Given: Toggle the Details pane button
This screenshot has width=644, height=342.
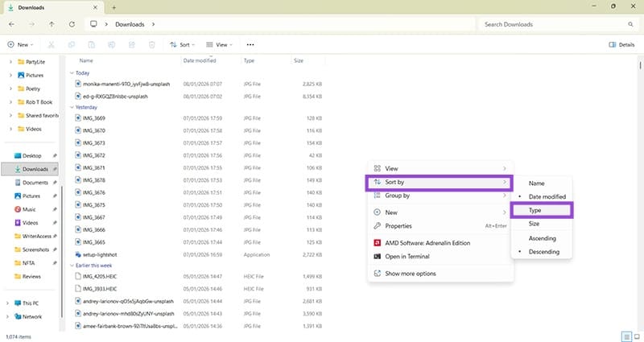Looking at the screenshot, I should 621,45.
